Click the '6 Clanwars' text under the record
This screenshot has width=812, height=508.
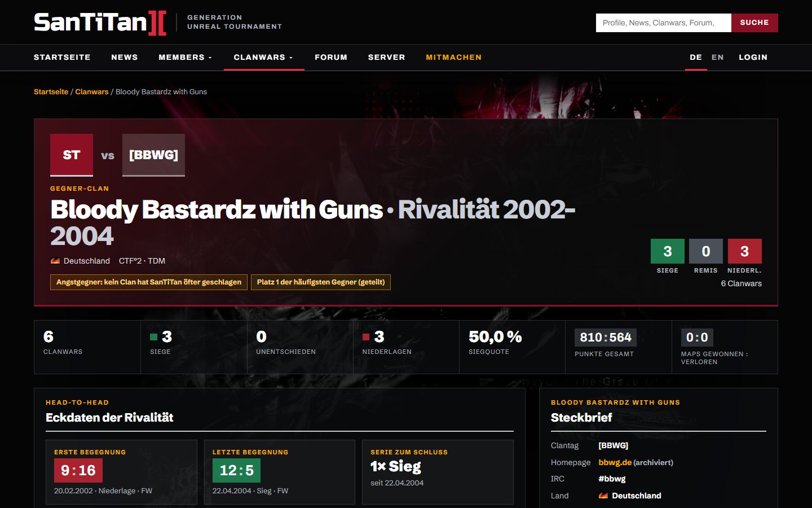pos(742,283)
